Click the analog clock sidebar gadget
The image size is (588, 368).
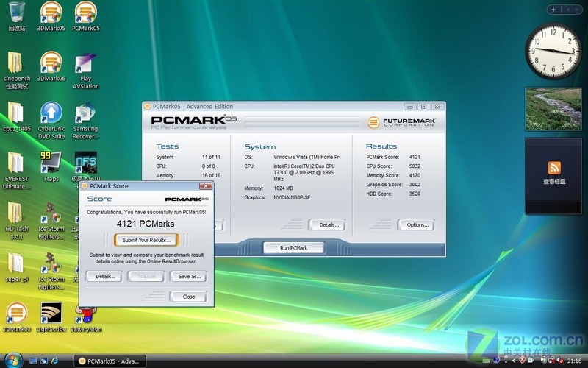pos(553,51)
